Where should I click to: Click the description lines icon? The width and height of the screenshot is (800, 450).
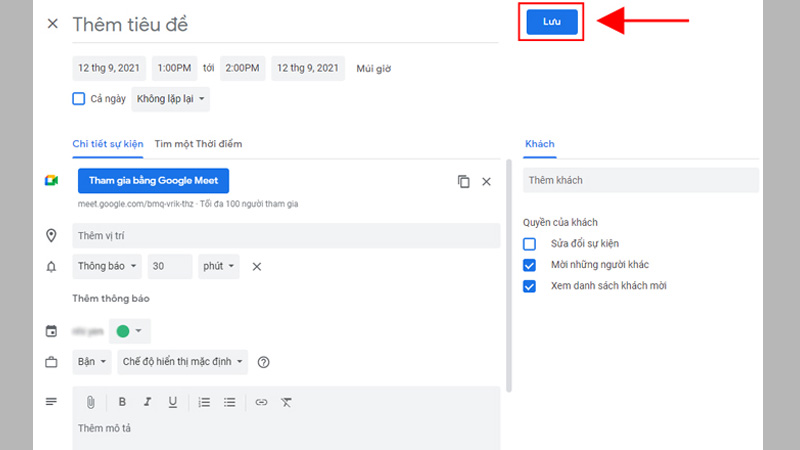pos(51,402)
